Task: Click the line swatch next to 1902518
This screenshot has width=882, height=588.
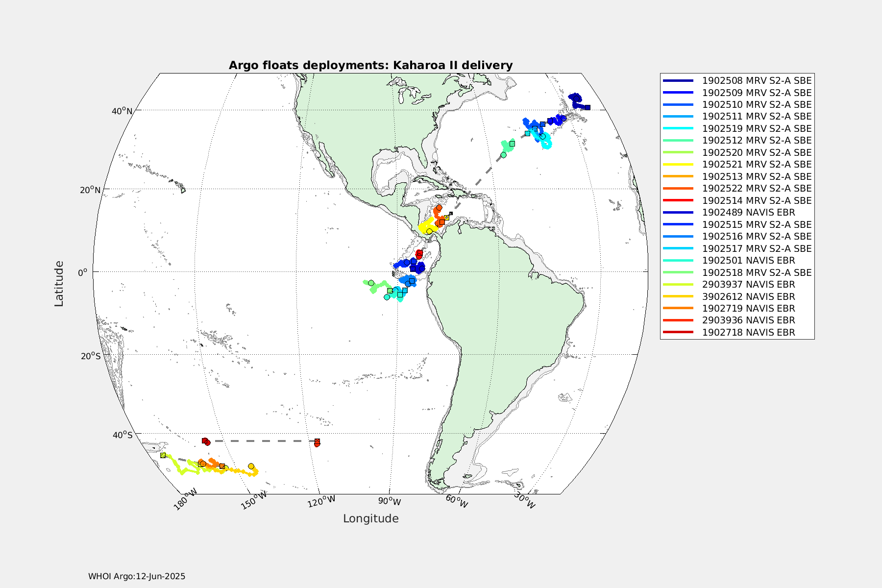Action: [x=678, y=272]
